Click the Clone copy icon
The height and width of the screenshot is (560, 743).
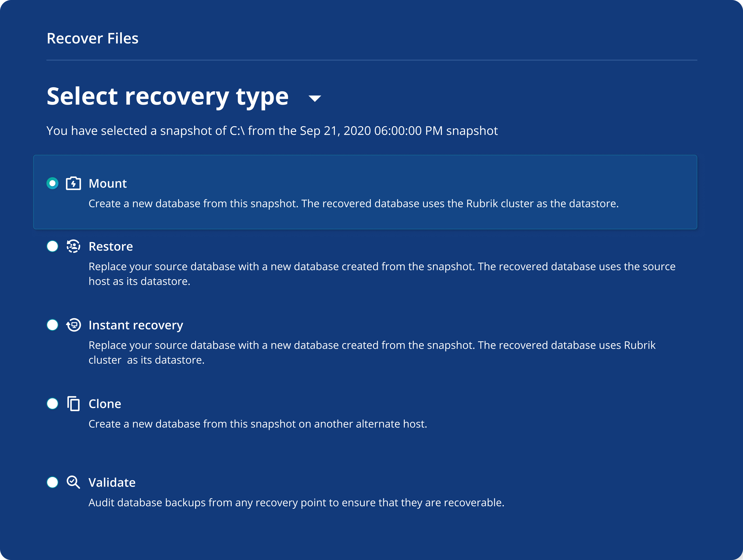pos(73,403)
